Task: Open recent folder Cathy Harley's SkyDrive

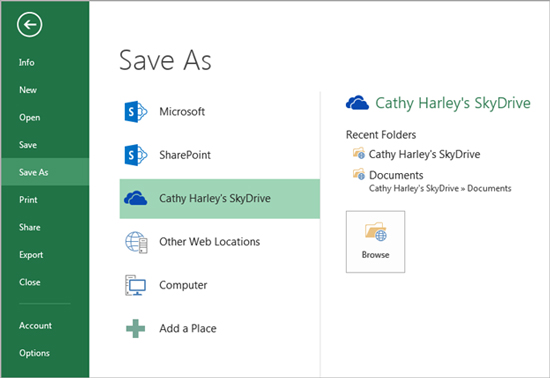Action: (424, 154)
